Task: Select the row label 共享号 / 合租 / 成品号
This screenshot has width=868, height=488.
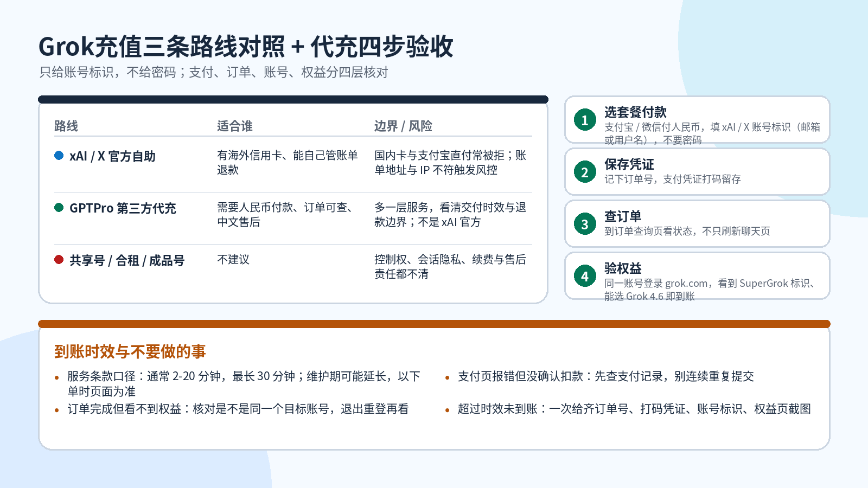Action: pos(127,260)
